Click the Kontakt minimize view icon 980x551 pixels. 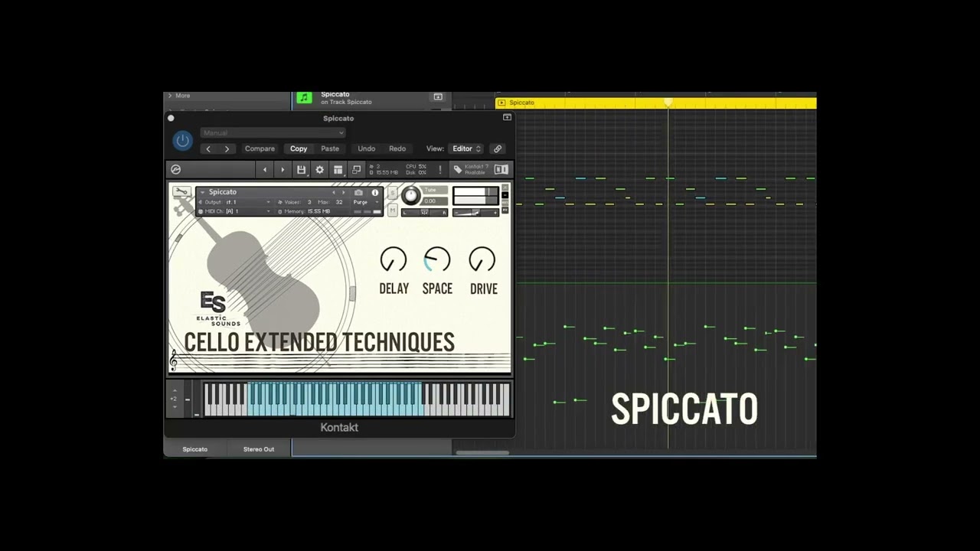[356, 170]
